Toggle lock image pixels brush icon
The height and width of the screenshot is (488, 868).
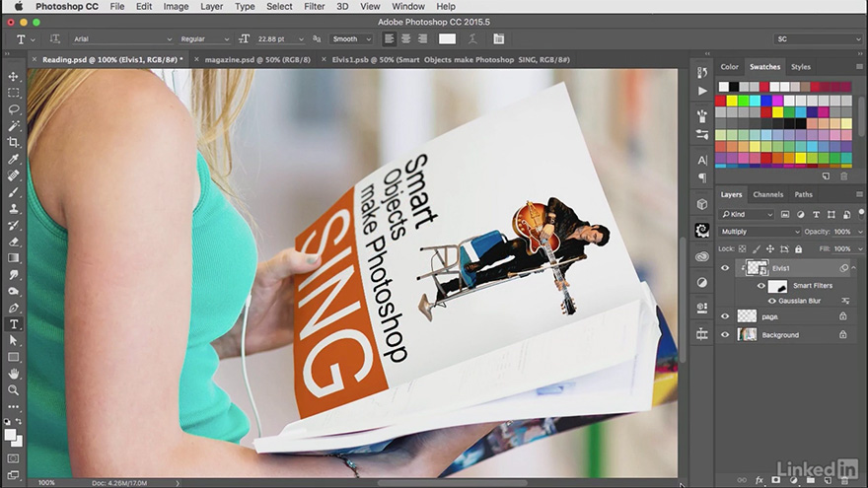coord(757,249)
